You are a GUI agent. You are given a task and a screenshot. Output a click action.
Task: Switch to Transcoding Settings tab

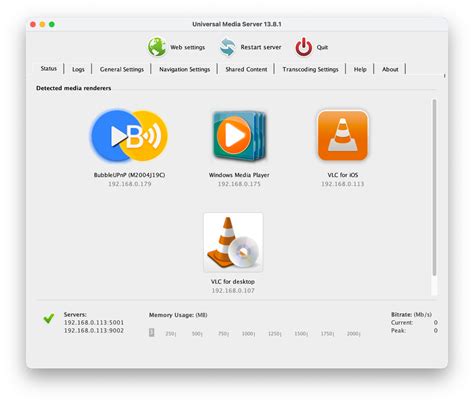tap(310, 69)
